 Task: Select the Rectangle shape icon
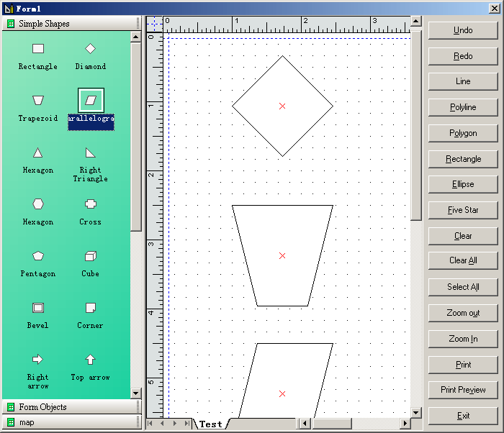[x=38, y=49]
